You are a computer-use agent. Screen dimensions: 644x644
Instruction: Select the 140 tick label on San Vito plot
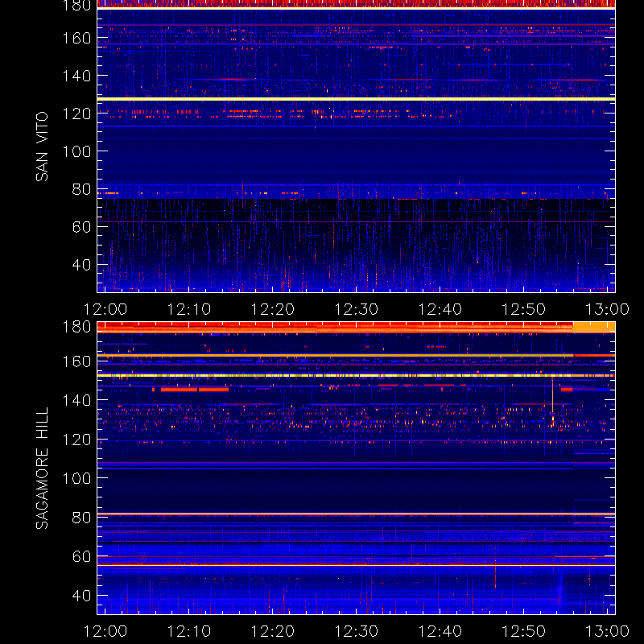76,76
